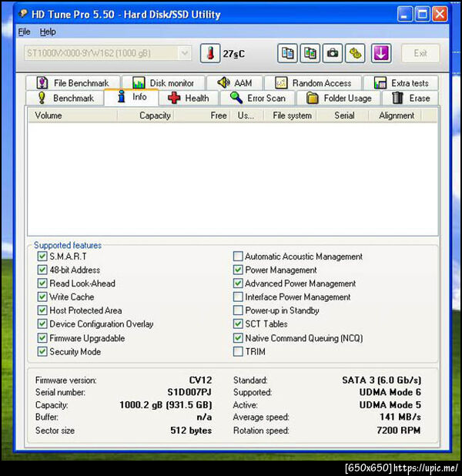Click the purple download arrow icon
The image size is (462, 476).
pos(381,53)
